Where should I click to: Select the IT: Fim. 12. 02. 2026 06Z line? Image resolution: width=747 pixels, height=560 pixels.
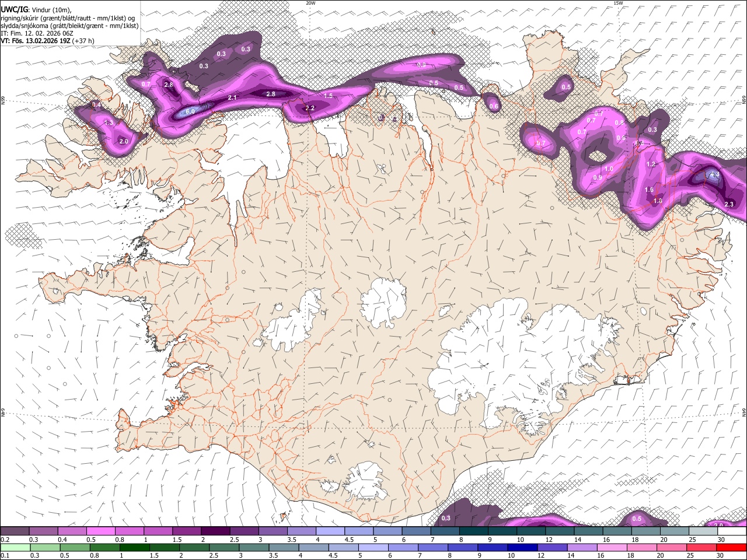click(37, 33)
